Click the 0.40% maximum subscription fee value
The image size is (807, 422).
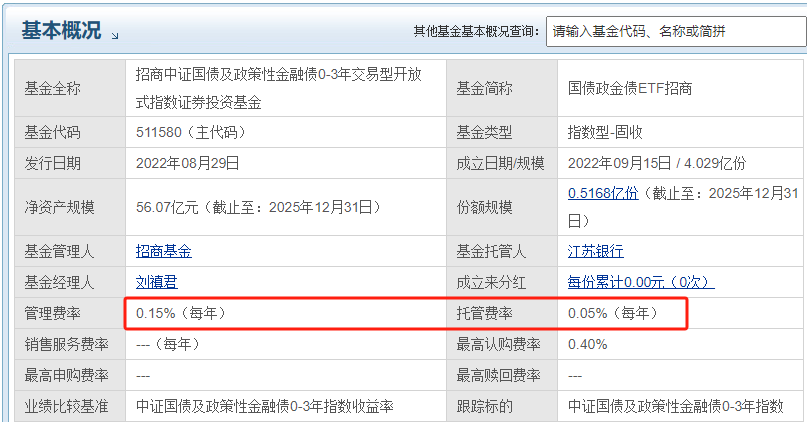coord(587,344)
